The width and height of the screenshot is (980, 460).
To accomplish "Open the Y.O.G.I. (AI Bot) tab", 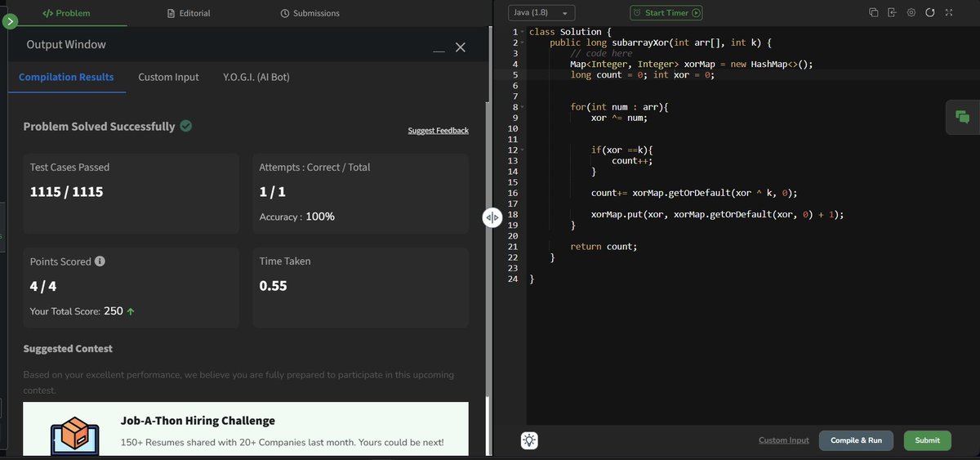I will point(256,77).
